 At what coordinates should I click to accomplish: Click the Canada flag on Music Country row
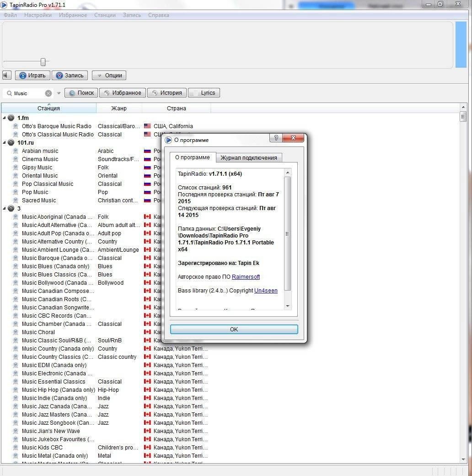tap(147, 348)
